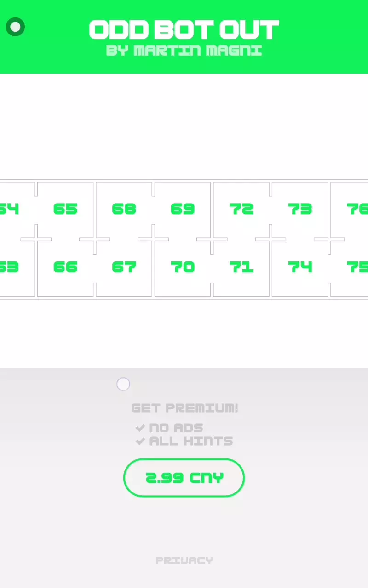Open partially visible level 63

click(9, 267)
